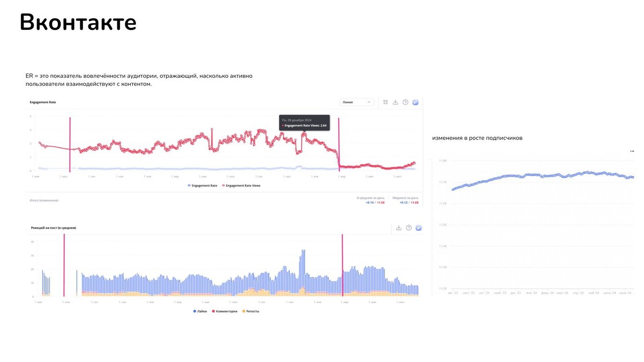
Task: Click the 09 декабря 2024 tooltip
Action: (x=304, y=122)
